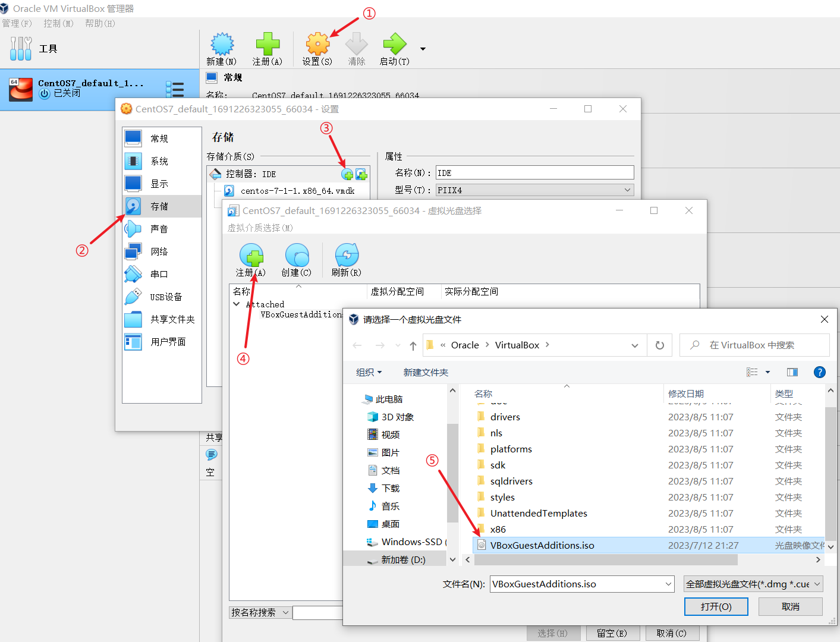Screen dimensions: 840x642
Task: Click add hard disk icon on IDE controller
Action: pos(361,174)
